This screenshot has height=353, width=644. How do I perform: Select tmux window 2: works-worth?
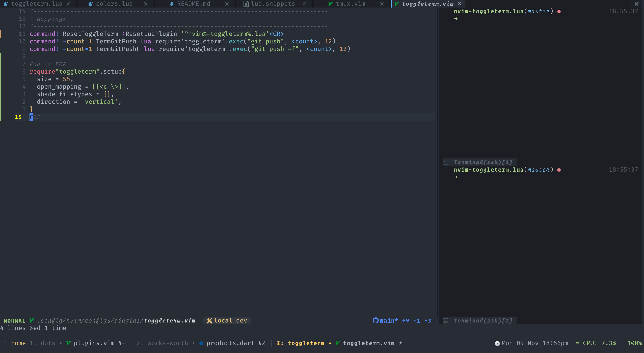[x=162, y=343]
